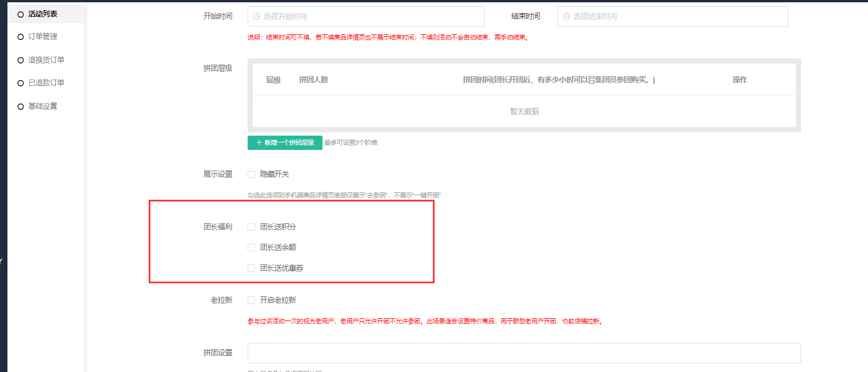Open the 选择开始时间 picker field

[x=366, y=17]
